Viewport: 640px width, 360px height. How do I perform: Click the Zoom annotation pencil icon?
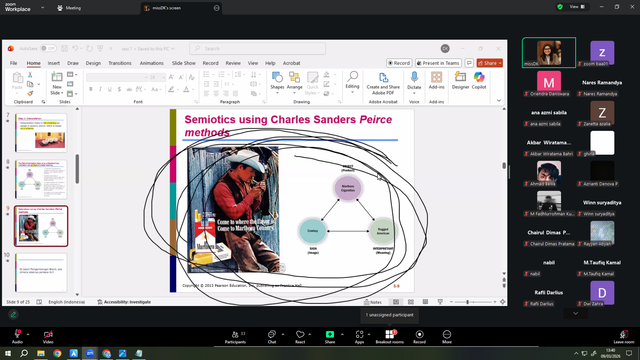point(13,314)
